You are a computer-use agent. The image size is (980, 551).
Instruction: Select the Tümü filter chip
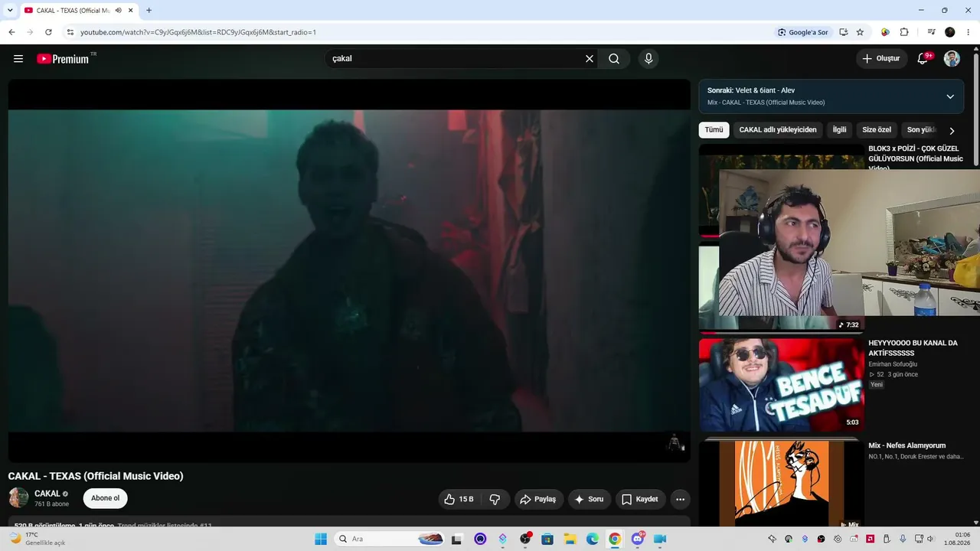pos(714,130)
